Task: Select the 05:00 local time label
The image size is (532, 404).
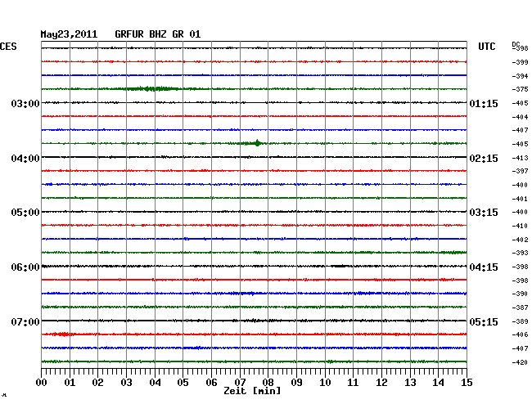Action: point(25,213)
